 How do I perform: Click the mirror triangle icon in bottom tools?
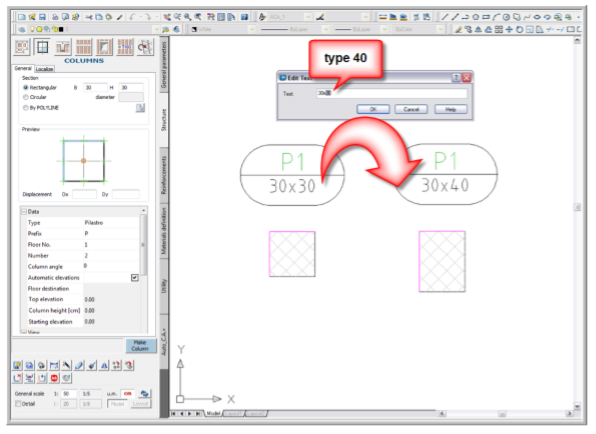[104, 365]
